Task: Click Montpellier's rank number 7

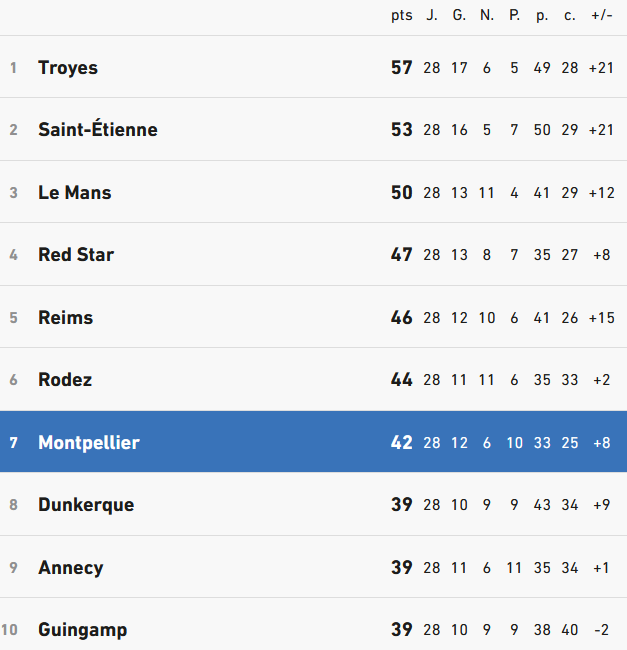Action: (14, 442)
